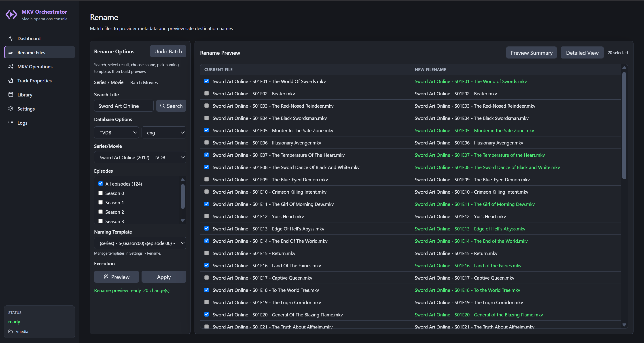Click the Undo Batch button
644x343 pixels.
click(168, 51)
